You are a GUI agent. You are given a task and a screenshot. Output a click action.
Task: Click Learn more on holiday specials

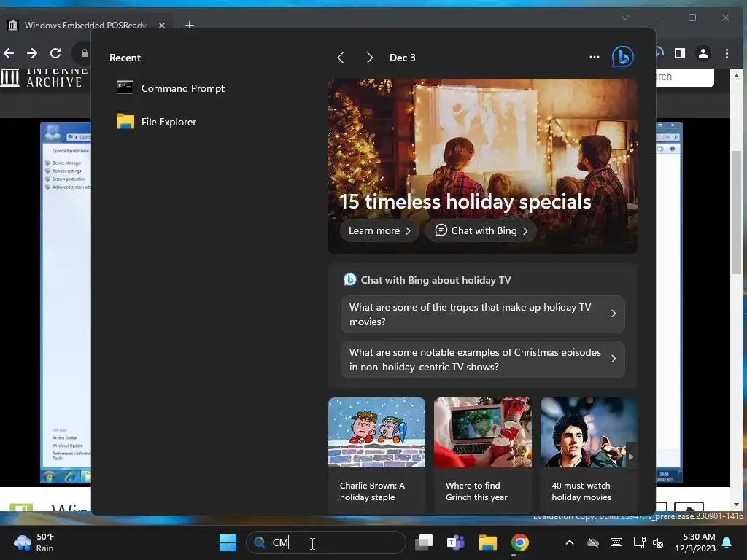tap(379, 231)
